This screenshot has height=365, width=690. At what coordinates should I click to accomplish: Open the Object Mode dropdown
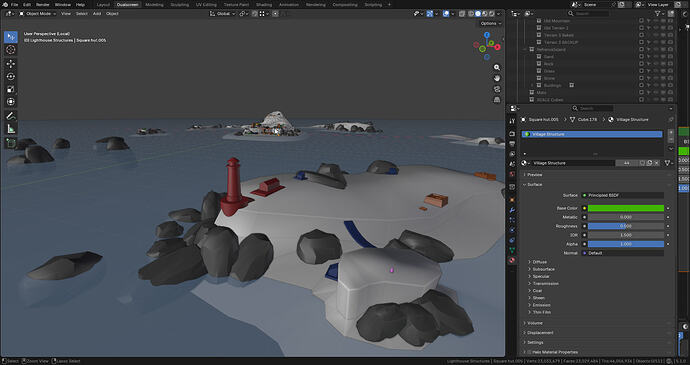click(38, 14)
